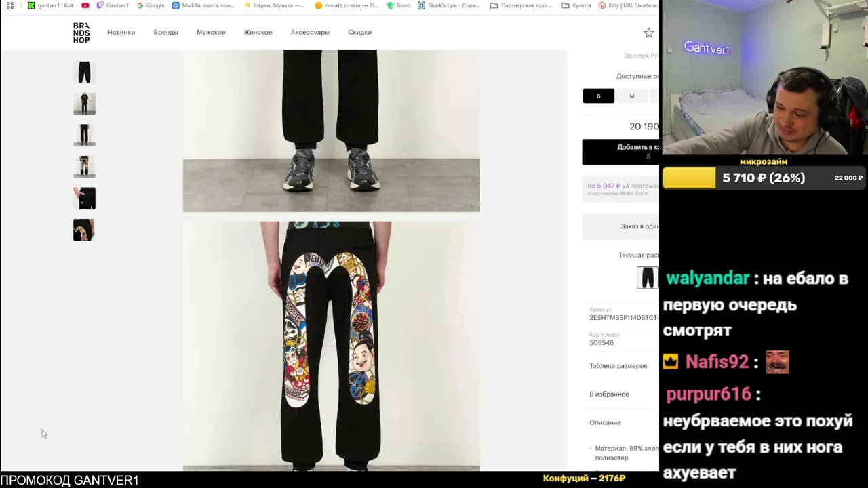Click the ПРОМОКОД GANTVER1 banner text
The width and height of the screenshot is (868, 488).
(70, 480)
